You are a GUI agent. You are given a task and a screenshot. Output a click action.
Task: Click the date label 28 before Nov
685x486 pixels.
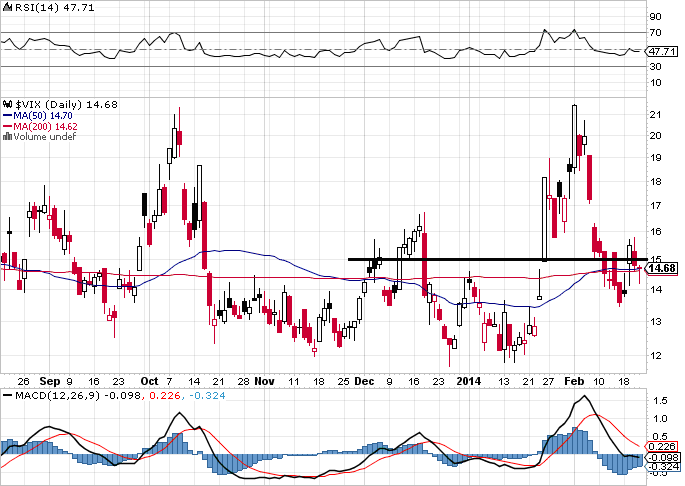pyautogui.click(x=243, y=382)
